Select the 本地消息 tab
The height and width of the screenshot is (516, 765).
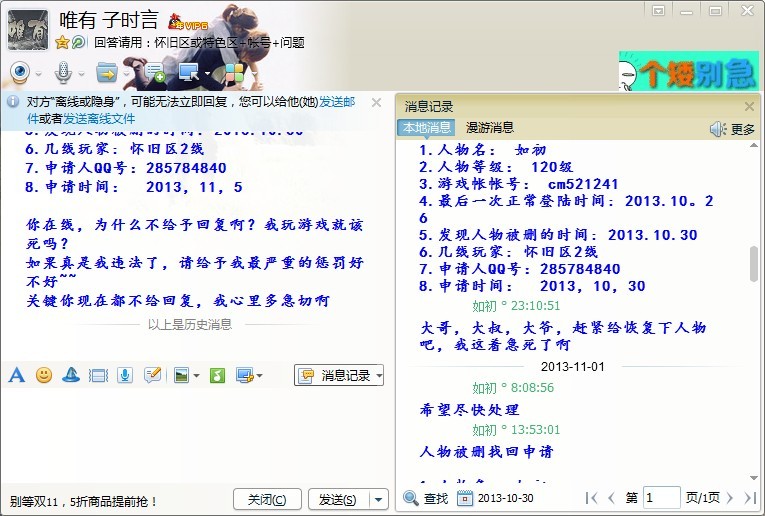coord(426,128)
